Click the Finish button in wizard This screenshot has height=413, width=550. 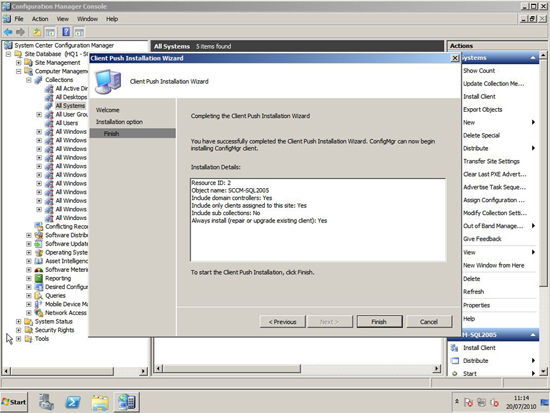(x=379, y=322)
